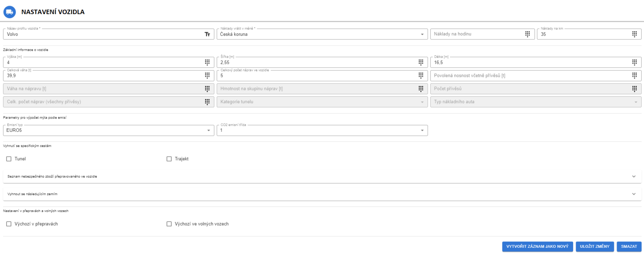
Task: Expand Vyhnout se následujícím zemím section
Action: pos(322,194)
